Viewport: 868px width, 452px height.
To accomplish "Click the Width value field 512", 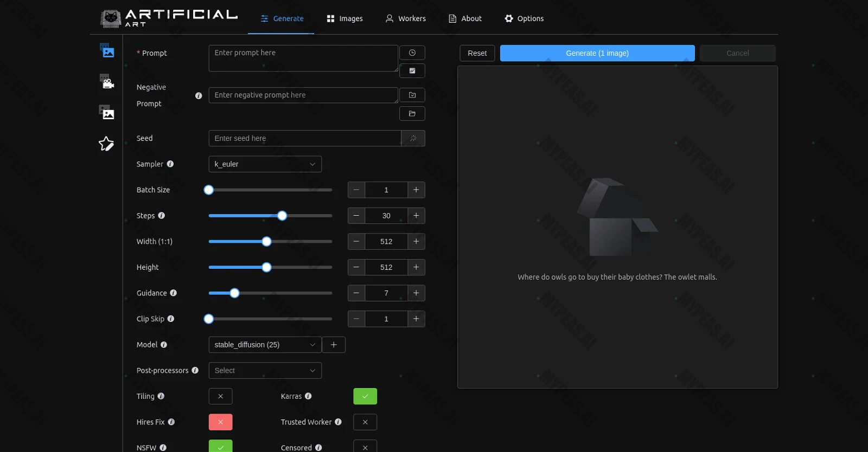I will click(386, 242).
